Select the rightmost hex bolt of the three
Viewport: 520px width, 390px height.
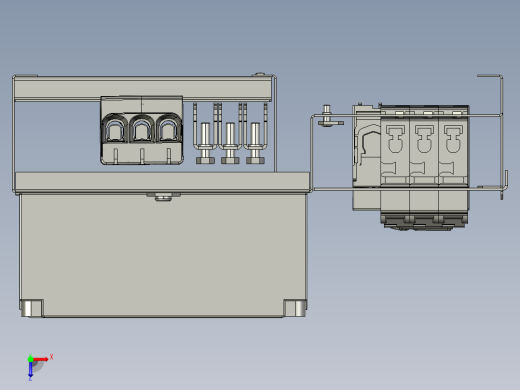255,143
